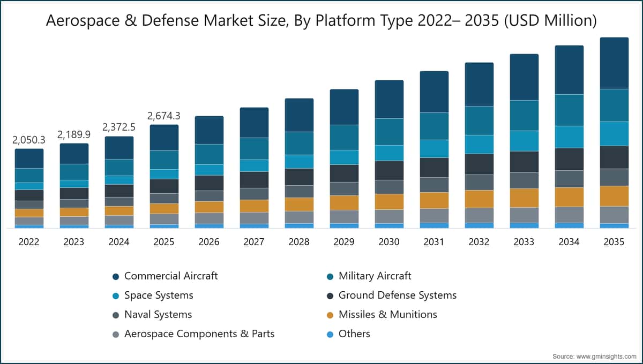Click the Missiles & Munitions segment of the 2035 bar
This screenshot has width=643, height=364.
click(x=614, y=196)
